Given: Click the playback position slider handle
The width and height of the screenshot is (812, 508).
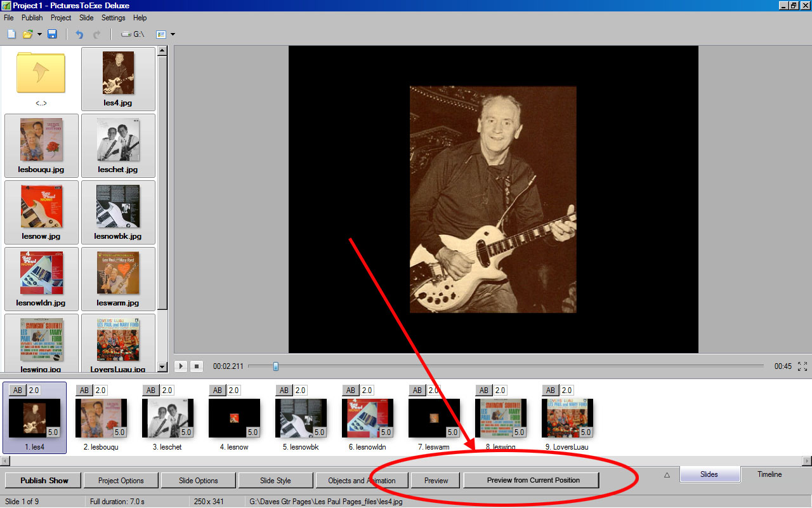Looking at the screenshot, I should point(275,366).
